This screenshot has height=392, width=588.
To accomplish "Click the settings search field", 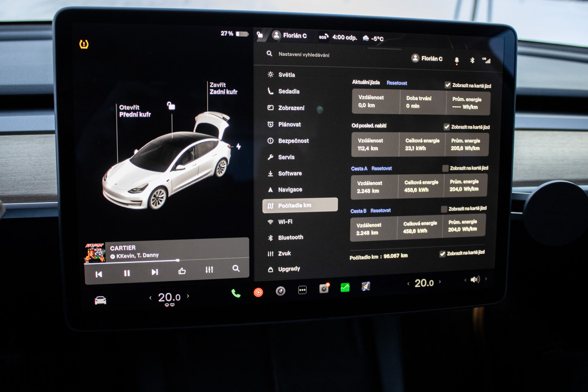I will [304, 55].
